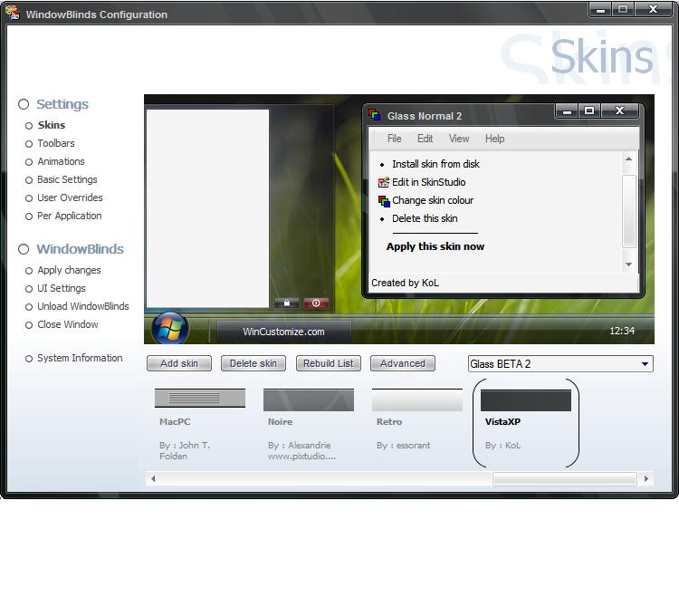Viewport: 679px width, 616px height.
Task: Select the Retro skin thumbnail
Action: click(x=417, y=399)
